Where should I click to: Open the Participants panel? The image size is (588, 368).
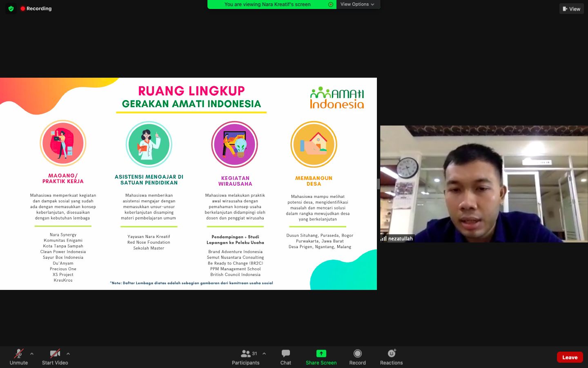[x=245, y=357]
